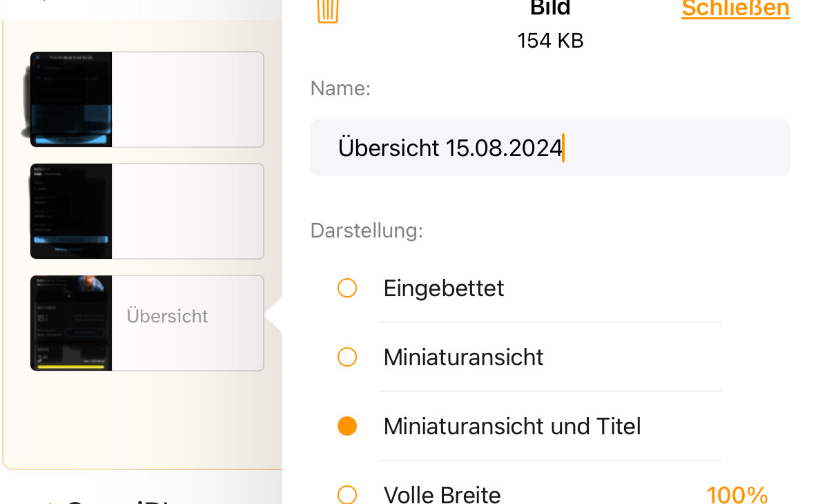Click the empty title area of second attachment
The image size is (818, 504).
187,211
